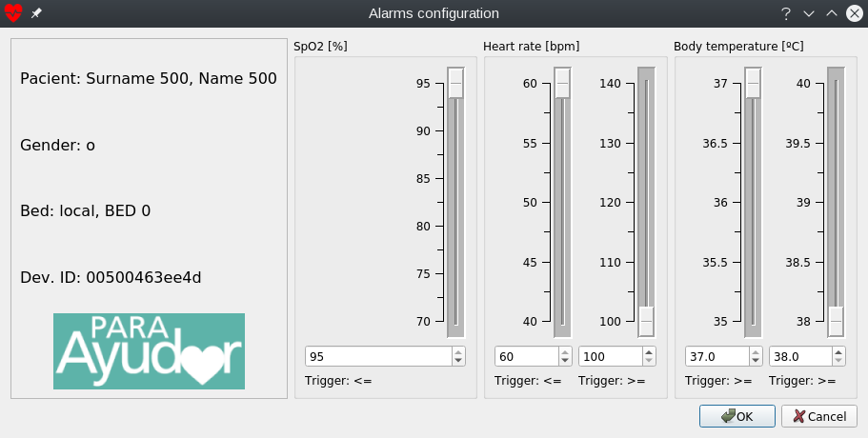Click the 80 tick label on SpO2 scale
Viewport: 868px width, 438px height.
[423, 227]
